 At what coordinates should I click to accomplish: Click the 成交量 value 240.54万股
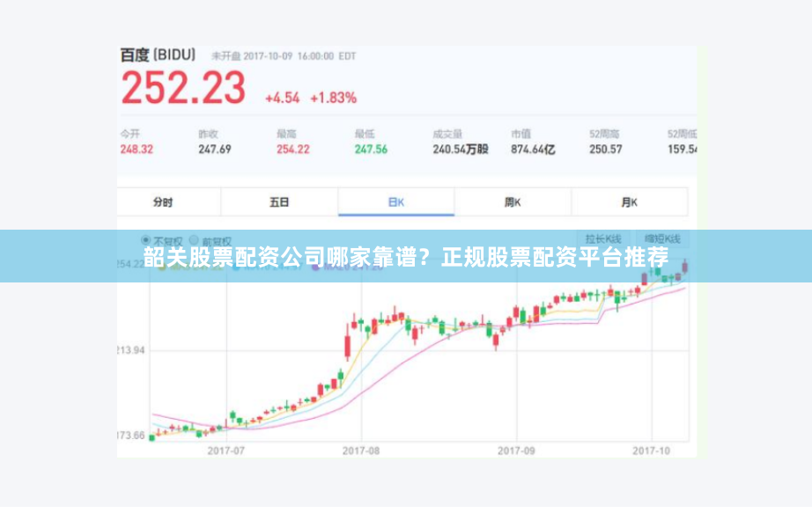461,149
